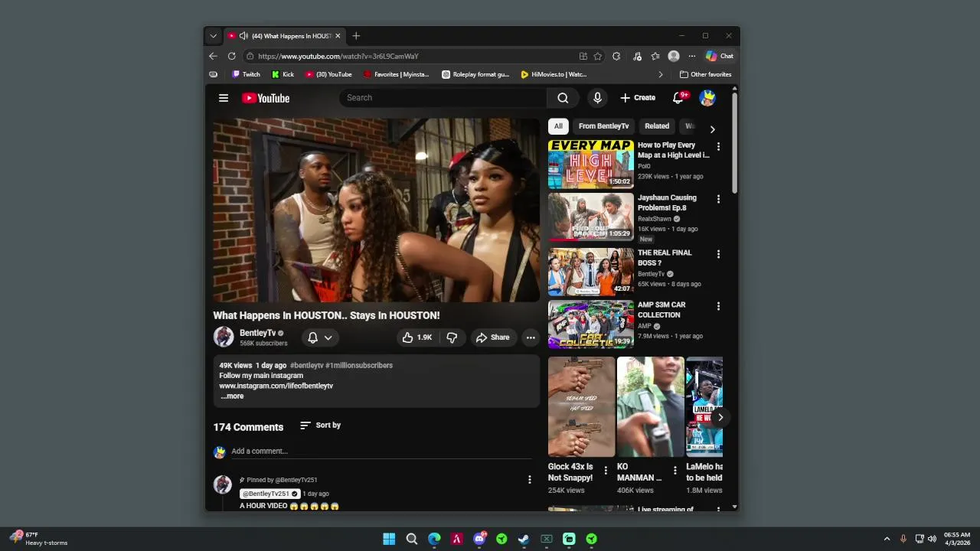This screenshot has height=551, width=980.
Task: Open browser extensions puzzle icon
Action: point(616,56)
